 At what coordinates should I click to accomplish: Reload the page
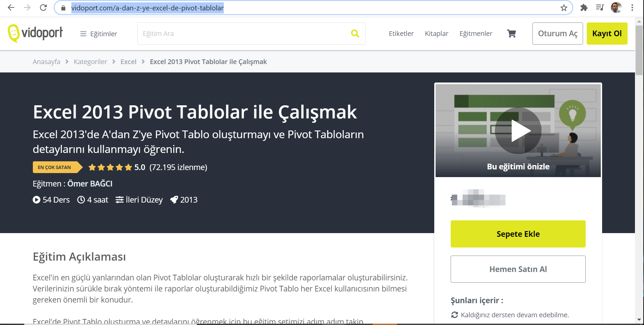43,7
